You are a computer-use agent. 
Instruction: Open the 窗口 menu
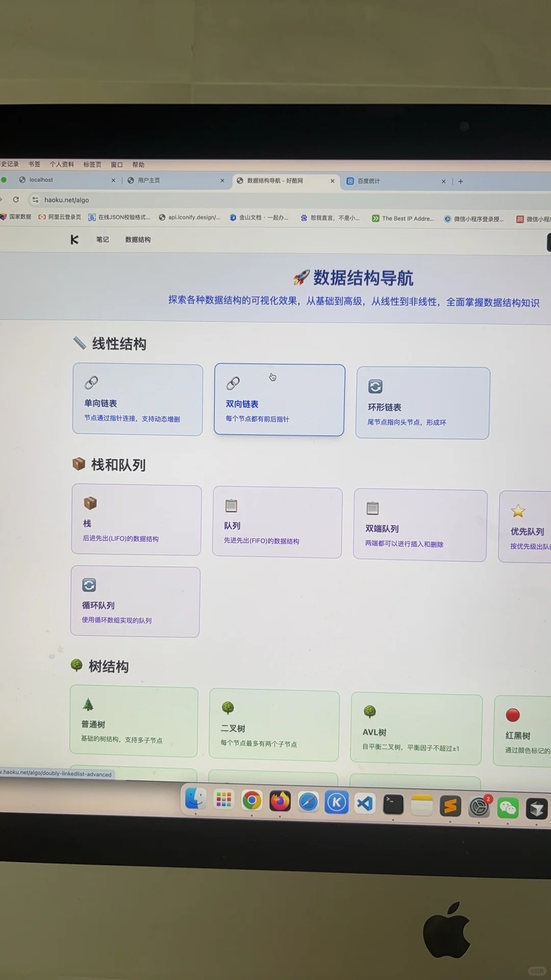pos(117,164)
